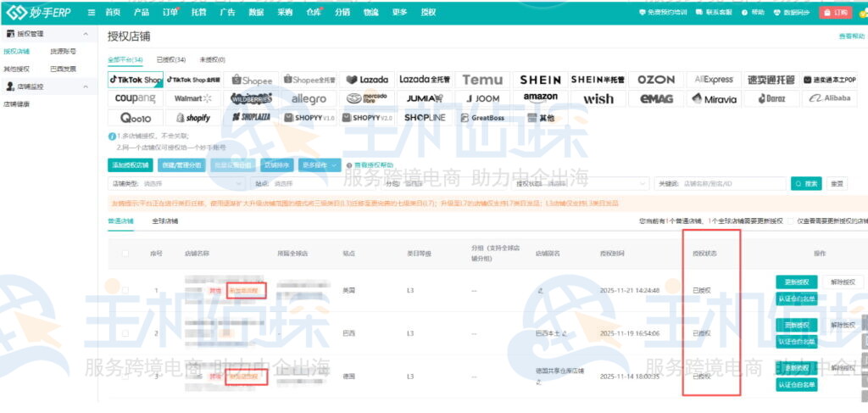Pick the amazon platform logo
This screenshot has width=868, height=413.
[x=540, y=98]
